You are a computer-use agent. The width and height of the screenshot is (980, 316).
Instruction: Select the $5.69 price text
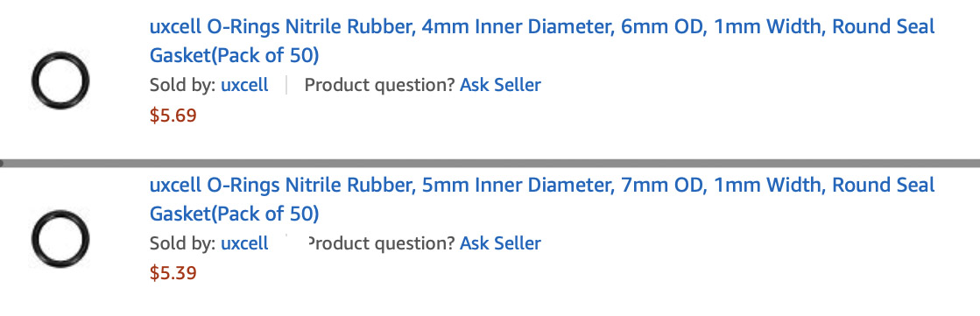click(x=173, y=116)
